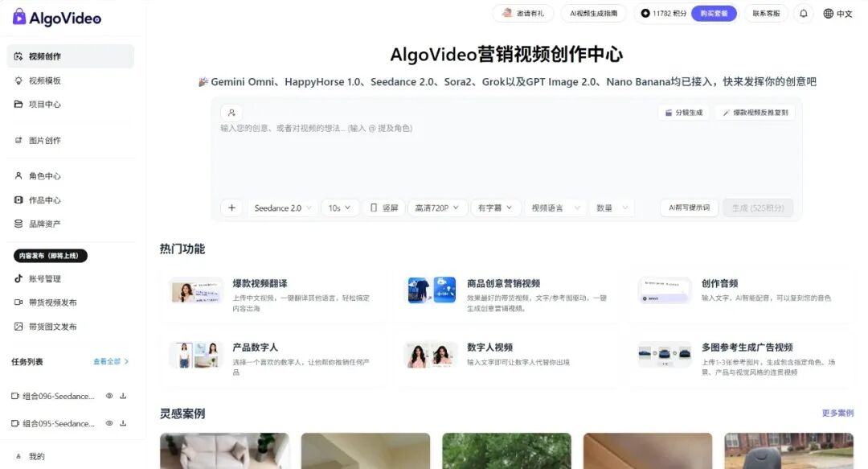This screenshot has height=469, width=868.
Task: Open 视频创作 in the sidebar
Action: [70, 56]
